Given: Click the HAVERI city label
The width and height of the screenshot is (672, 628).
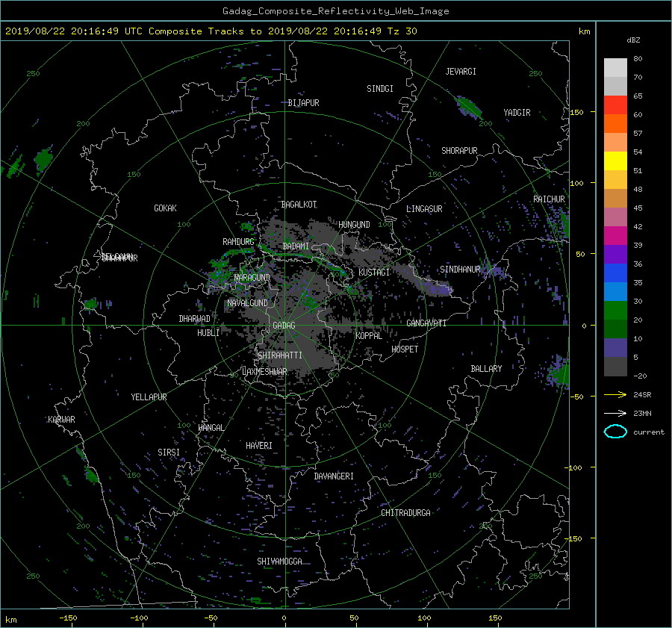Looking at the screenshot, I should tap(259, 446).
